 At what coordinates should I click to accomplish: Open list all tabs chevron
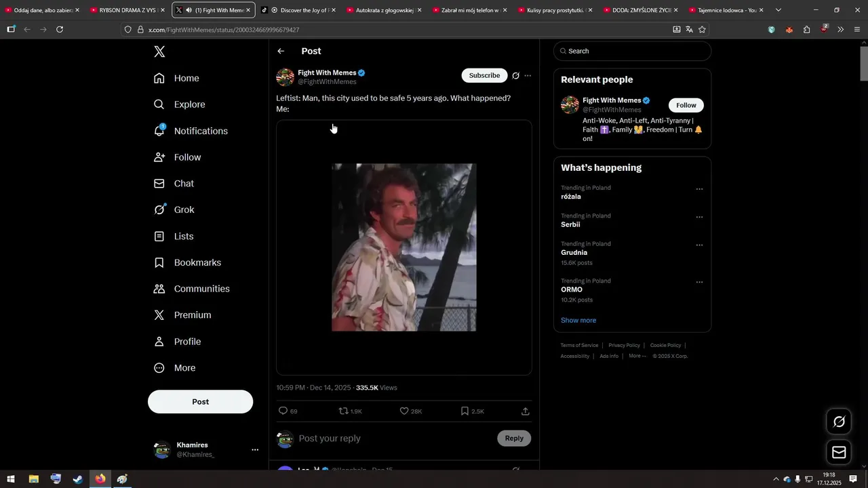(x=778, y=10)
